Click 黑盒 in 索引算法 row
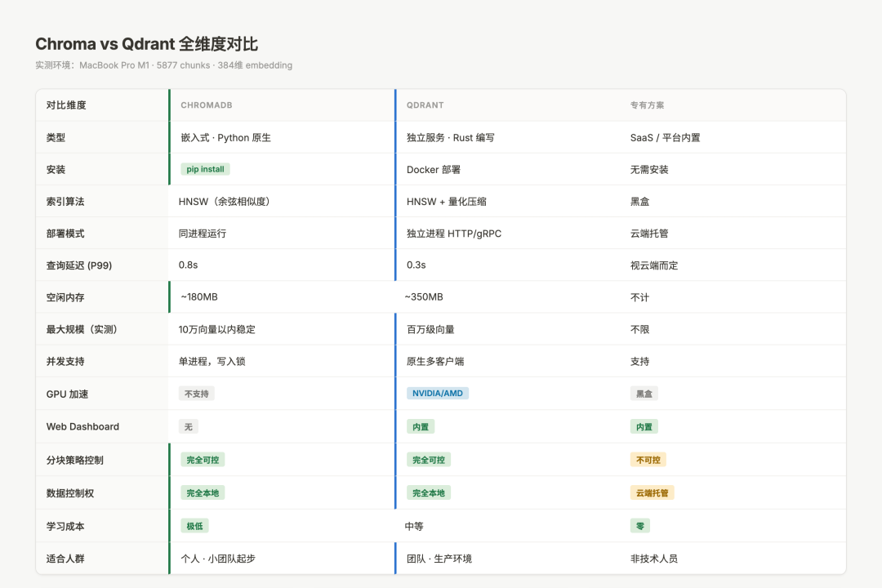The width and height of the screenshot is (882, 588). [x=639, y=202]
